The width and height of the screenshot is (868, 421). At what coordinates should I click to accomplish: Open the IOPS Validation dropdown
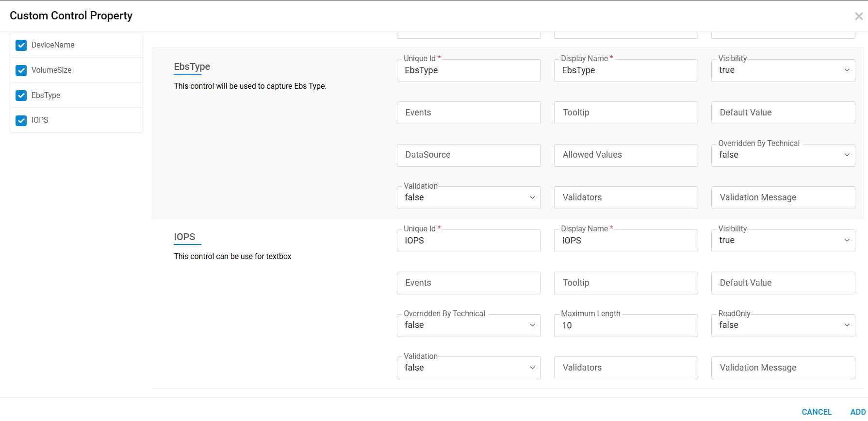[x=468, y=368]
